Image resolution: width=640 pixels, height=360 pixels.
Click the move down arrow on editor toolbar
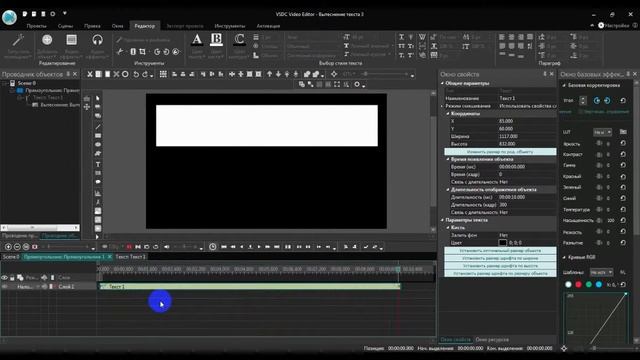(x=278, y=74)
